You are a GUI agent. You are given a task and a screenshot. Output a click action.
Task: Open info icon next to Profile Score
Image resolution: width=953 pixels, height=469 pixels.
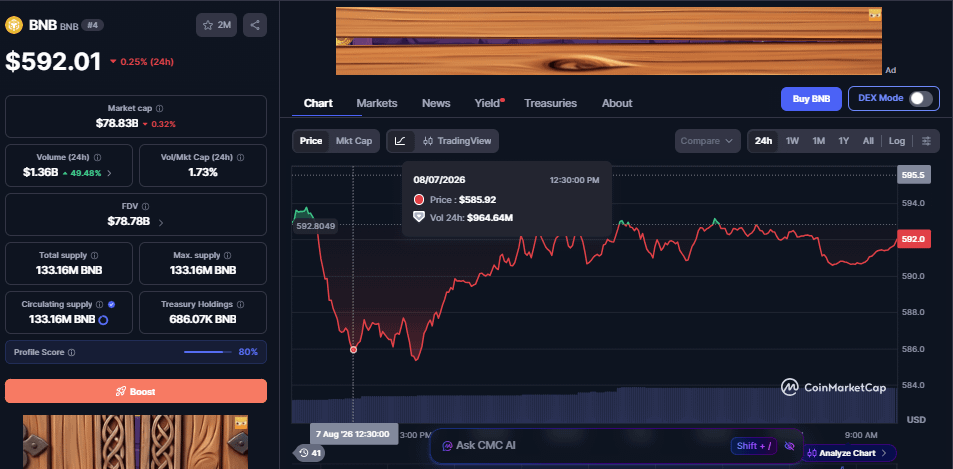(x=72, y=352)
